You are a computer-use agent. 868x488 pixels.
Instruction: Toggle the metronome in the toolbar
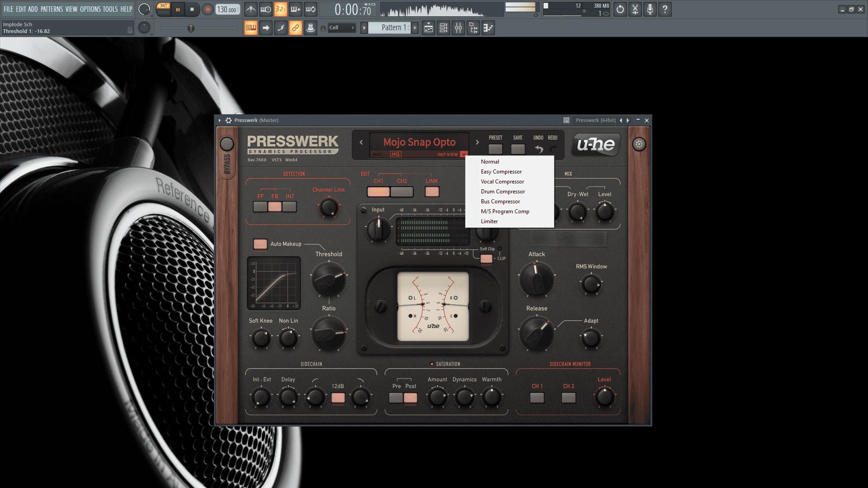250,9
